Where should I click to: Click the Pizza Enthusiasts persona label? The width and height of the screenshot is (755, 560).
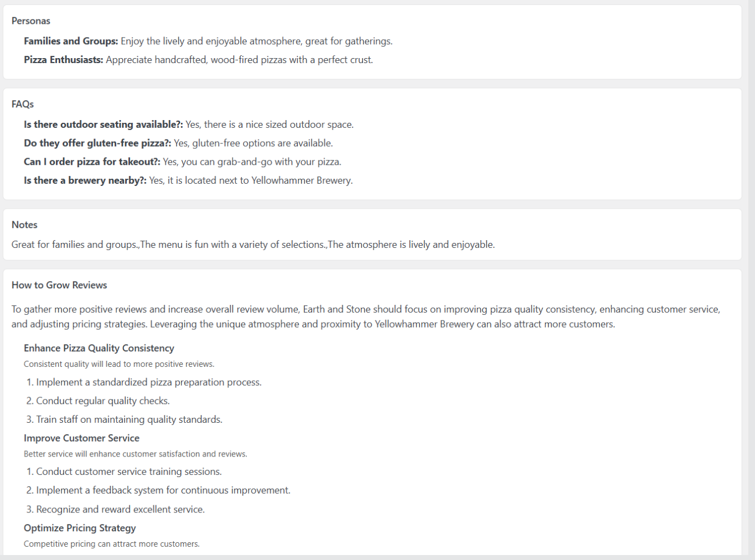pos(63,60)
